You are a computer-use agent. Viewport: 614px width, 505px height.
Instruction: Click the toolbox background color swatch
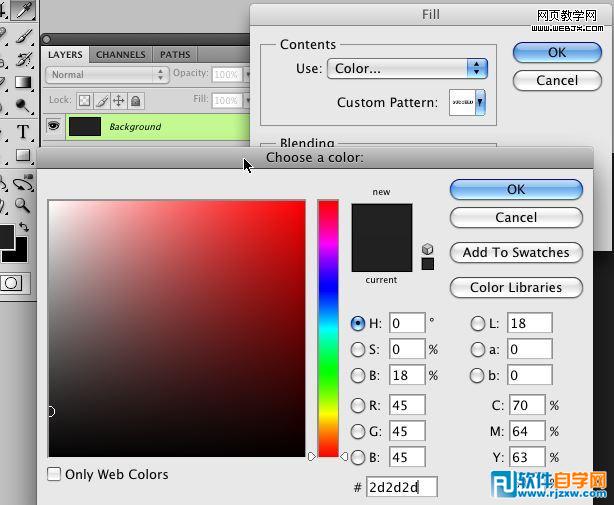pyautogui.click(x=21, y=254)
